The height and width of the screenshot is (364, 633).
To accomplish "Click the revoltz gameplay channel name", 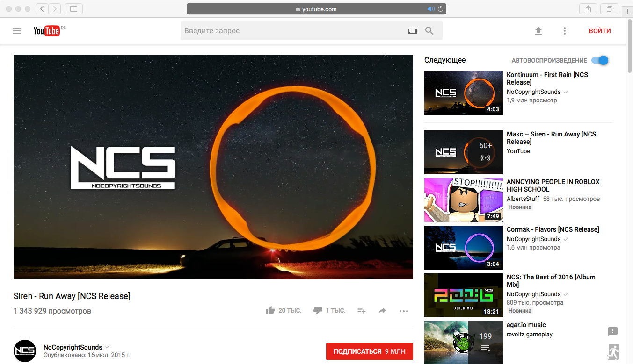I will point(530,334).
